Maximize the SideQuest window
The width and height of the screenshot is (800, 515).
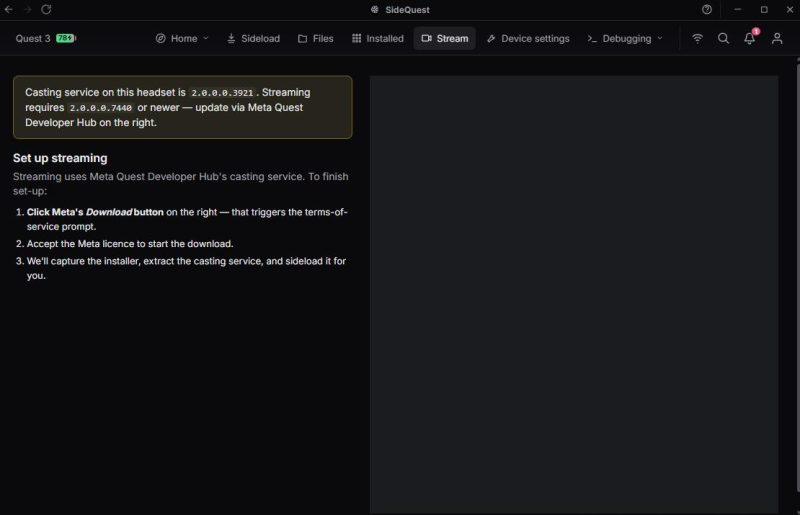(764, 10)
